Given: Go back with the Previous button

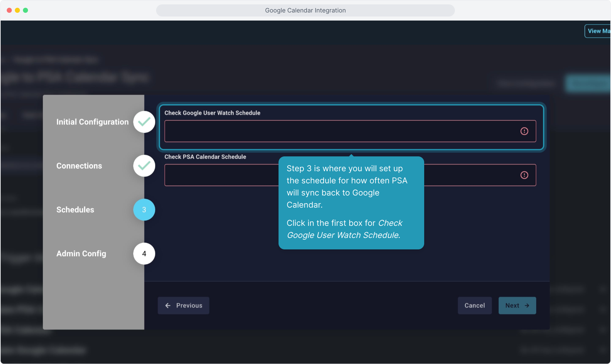Looking at the screenshot, I should [183, 305].
